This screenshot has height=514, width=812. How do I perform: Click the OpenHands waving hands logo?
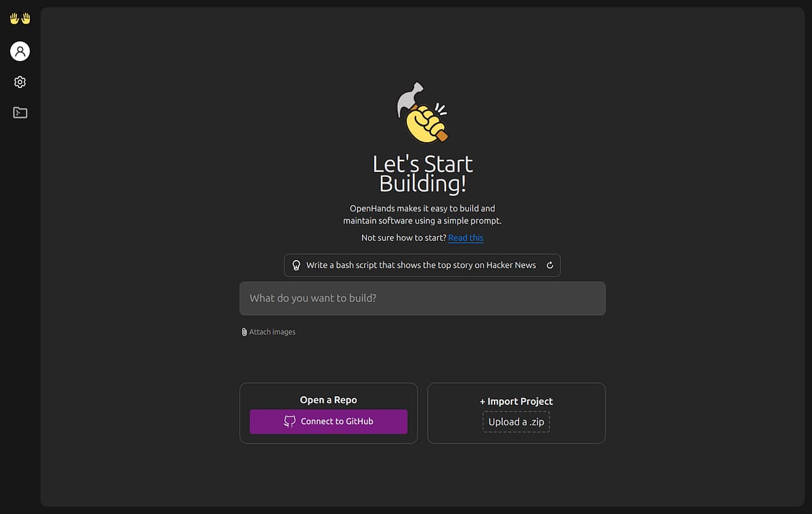20,19
